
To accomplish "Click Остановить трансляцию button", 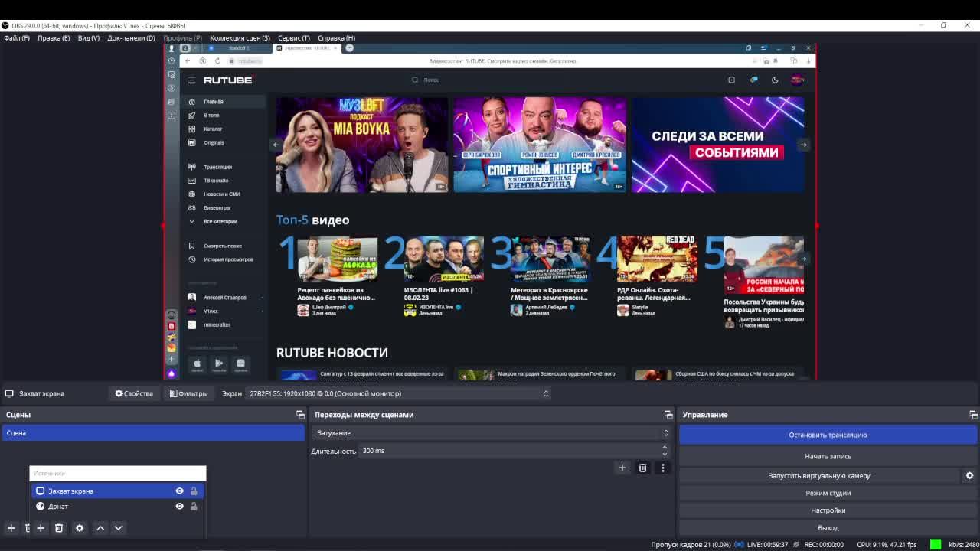I will (x=828, y=435).
